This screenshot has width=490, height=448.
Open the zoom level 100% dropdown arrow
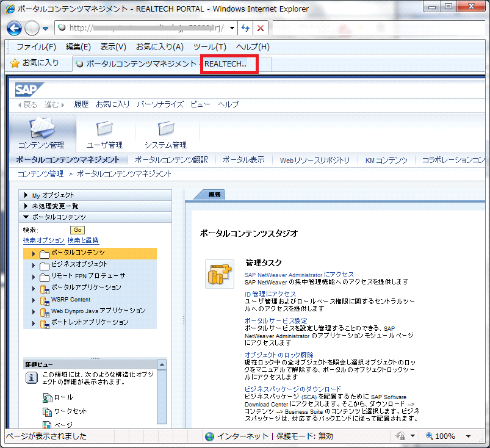[468, 436]
